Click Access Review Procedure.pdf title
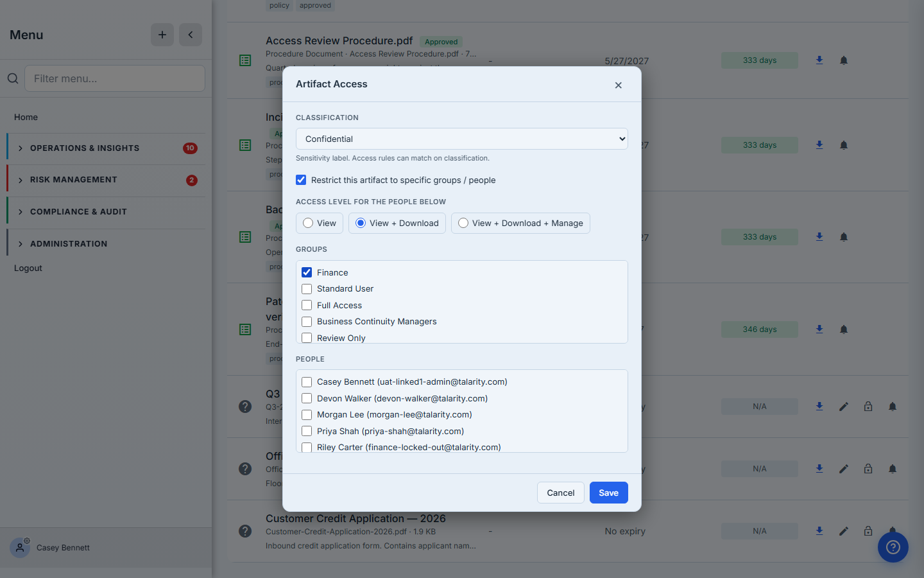924x578 pixels. [x=339, y=40]
